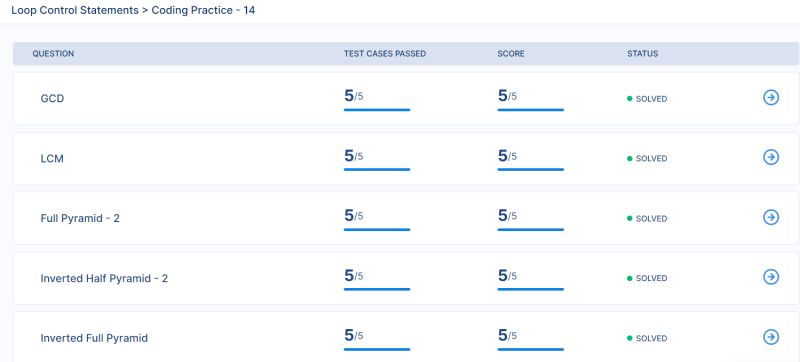Click the QUESTION column header
The image size is (800, 362).
pyautogui.click(x=53, y=54)
